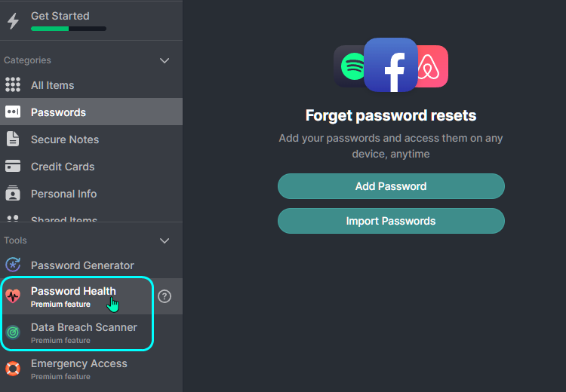Screen dimensions: 566x392
Task: Click the Facebook app logo thumbnail
Action: pyautogui.click(x=391, y=65)
